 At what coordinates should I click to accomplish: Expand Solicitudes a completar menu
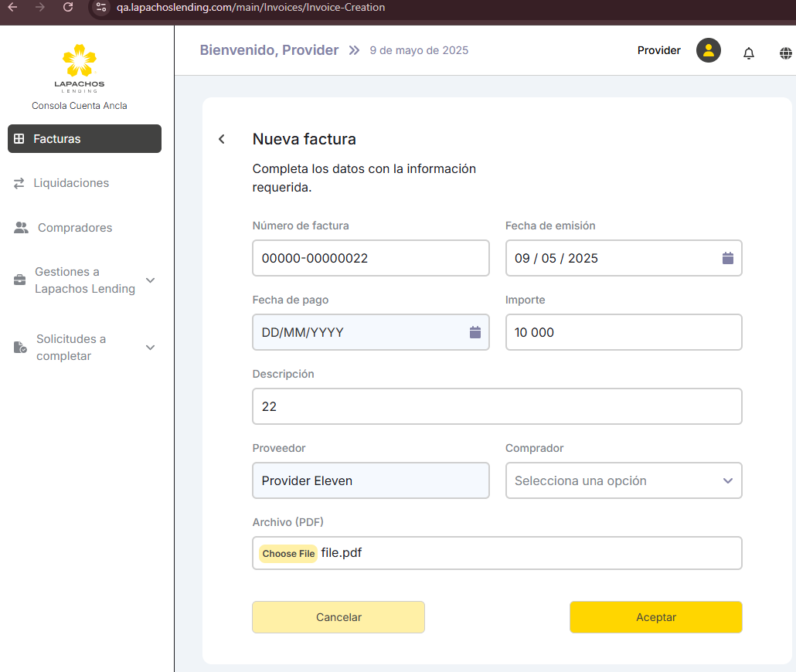(x=151, y=348)
